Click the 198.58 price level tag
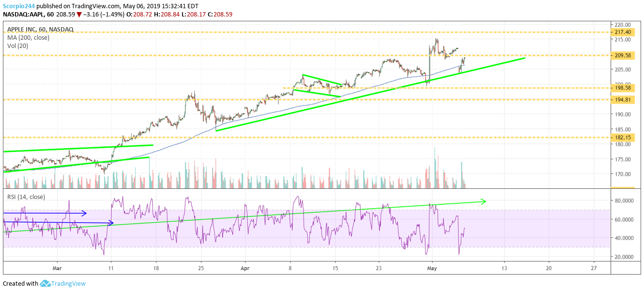This screenshot has width=644, height=292. click(x=622, y=88)
